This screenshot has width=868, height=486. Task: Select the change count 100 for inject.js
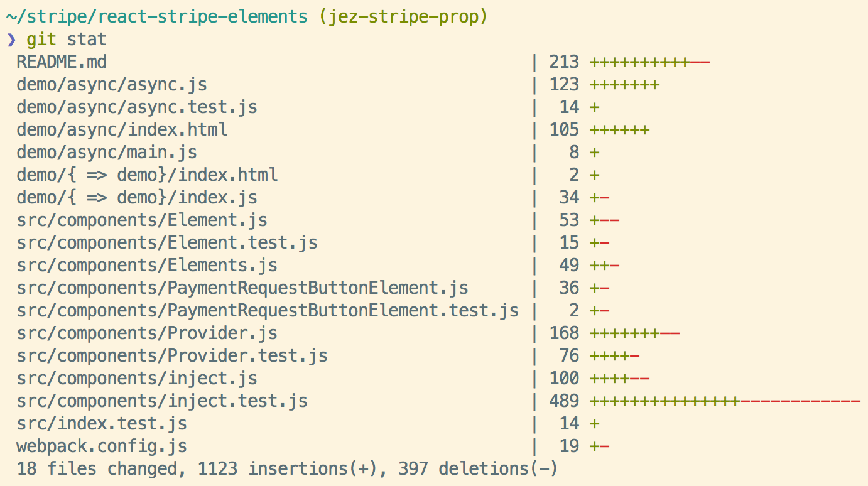coord(564,379)
